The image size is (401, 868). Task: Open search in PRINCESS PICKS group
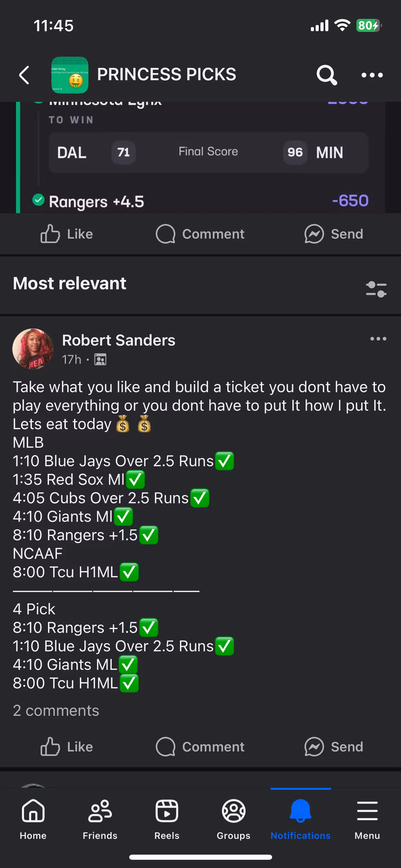[326, 75]
